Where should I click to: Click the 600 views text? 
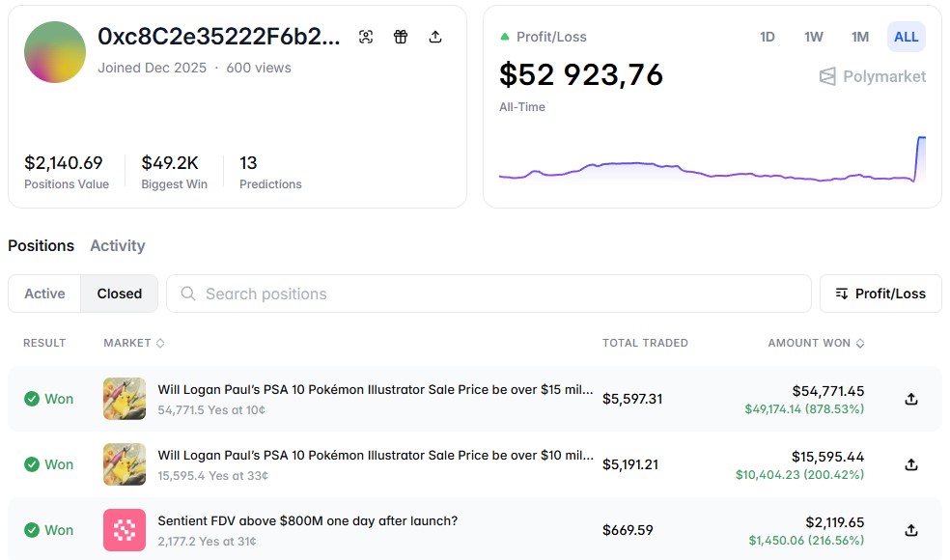pyautogui.click(x=259, y=68)
